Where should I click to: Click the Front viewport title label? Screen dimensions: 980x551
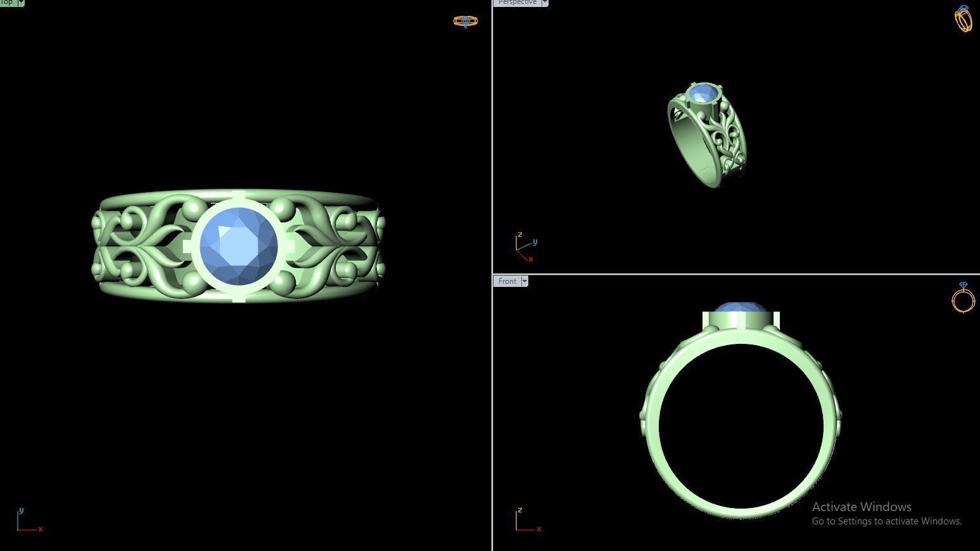pyautogui.click(x=507, y=281)
